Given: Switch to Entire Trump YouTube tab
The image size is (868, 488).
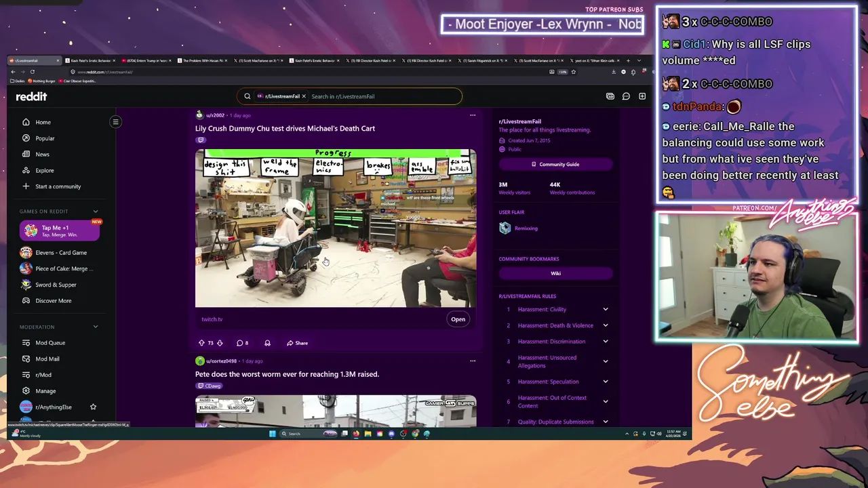Looking at the screenshot, I should (x=146, y=61).
